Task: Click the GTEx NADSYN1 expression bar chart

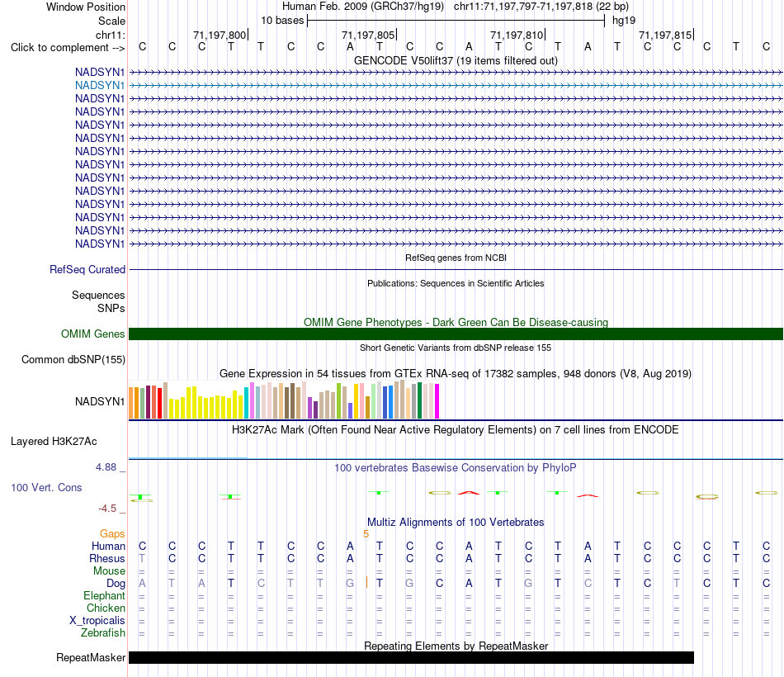Action: coord(284,400)
